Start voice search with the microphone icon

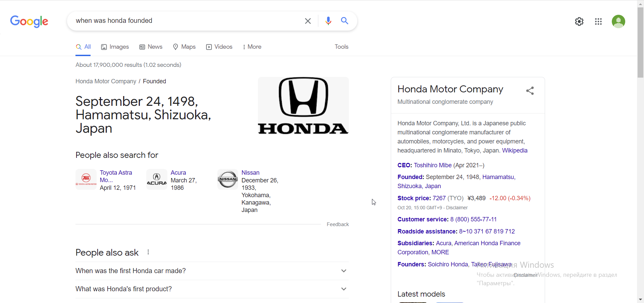(x=328, y=21)
